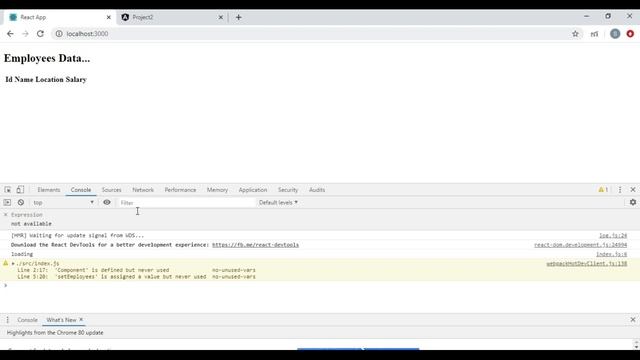Close the What's New drawer tab
640x360 pixels.
tap(81, 320)
